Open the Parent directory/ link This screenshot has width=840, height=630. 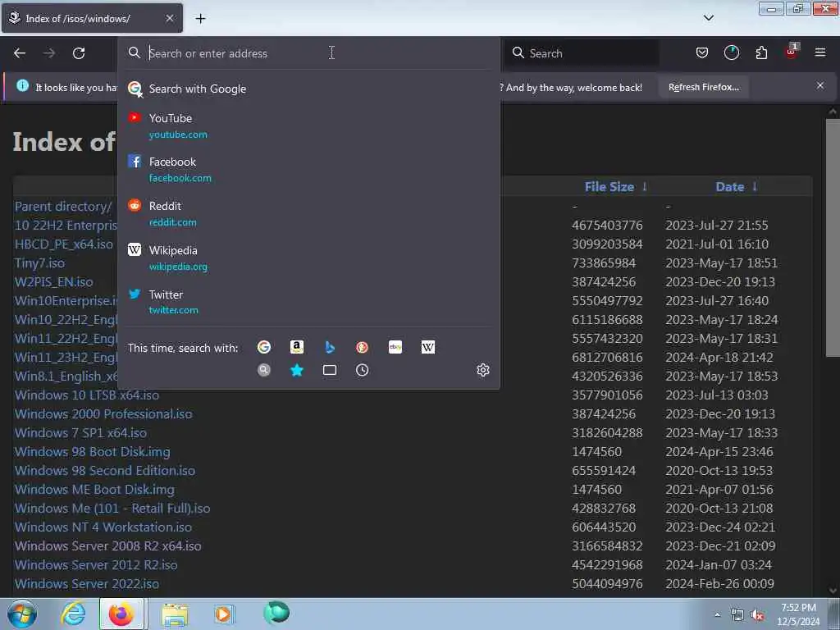pos(63,207)
